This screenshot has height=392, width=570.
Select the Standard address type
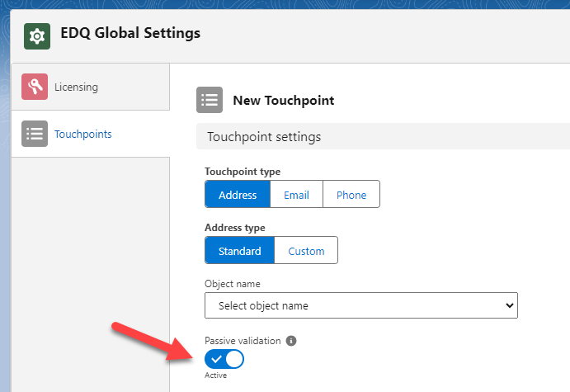pos(240,251)
